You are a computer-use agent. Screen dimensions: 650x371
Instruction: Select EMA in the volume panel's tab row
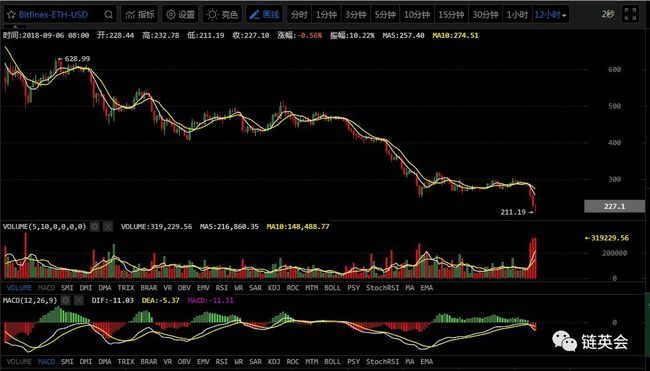click(x=427, y=287)
